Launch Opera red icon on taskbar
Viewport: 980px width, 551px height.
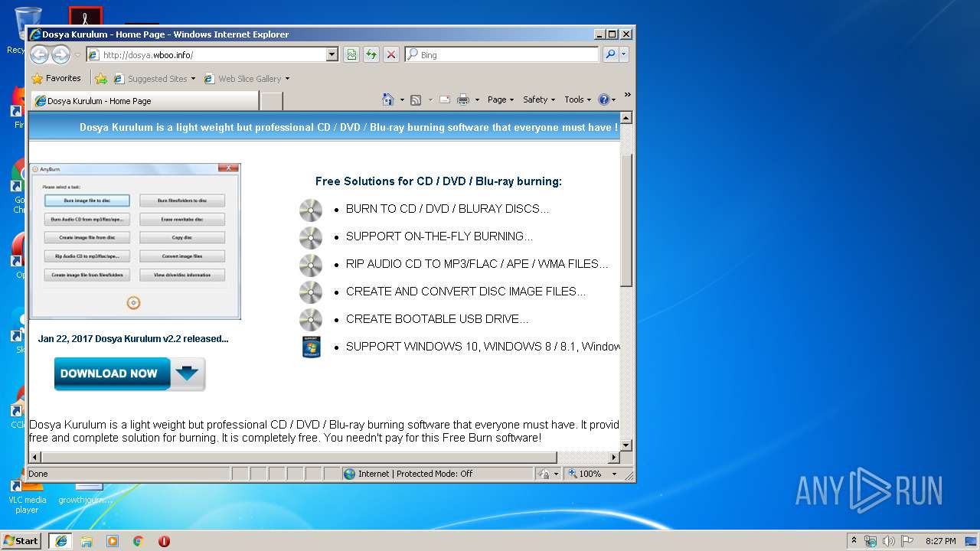(x=164, y=541)
